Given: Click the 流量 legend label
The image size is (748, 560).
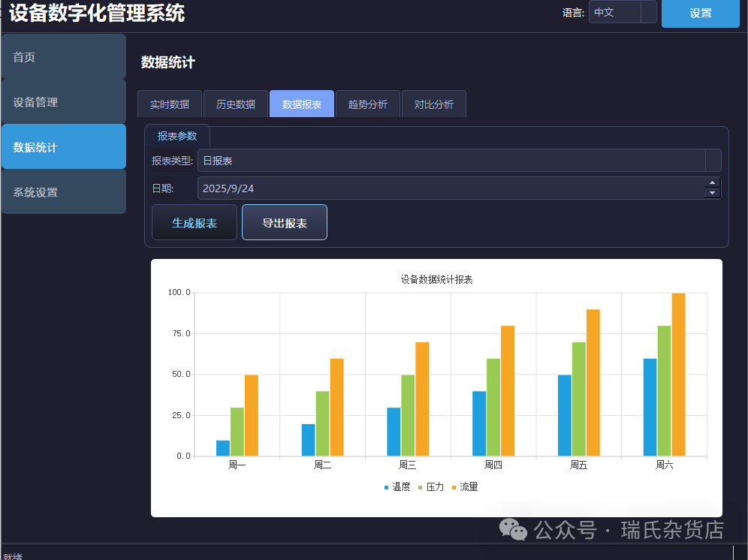Looking at the screenshot, I should point(469,487).
